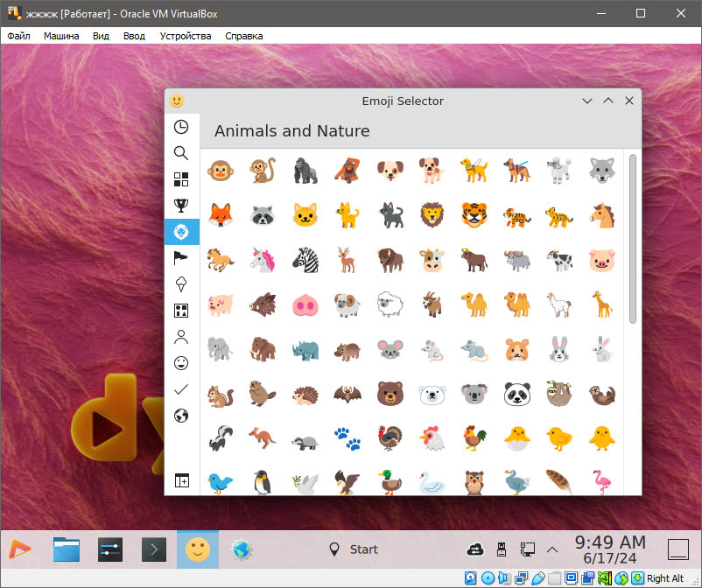Select the Food and Drink ice cream category
This screenshot has width=702, height=588.
pos(181,284)
